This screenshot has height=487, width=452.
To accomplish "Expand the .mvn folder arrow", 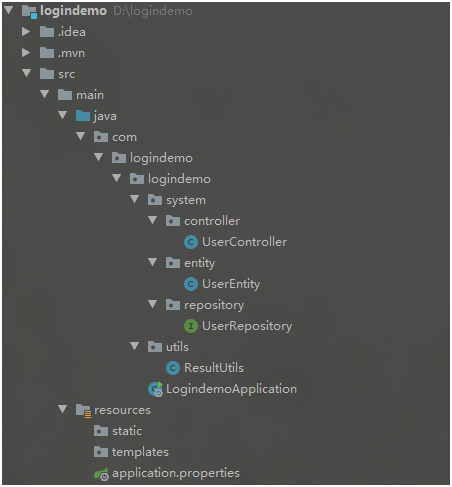I will [26, 53].
